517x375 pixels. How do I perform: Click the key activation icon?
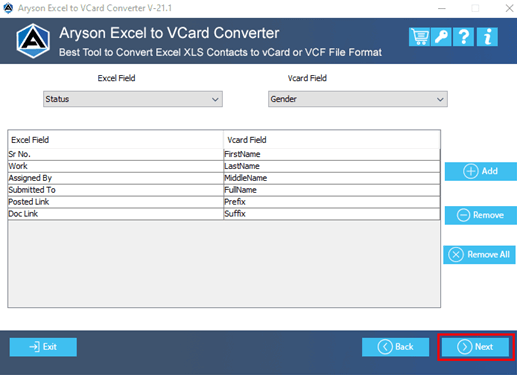coord(441,37)
